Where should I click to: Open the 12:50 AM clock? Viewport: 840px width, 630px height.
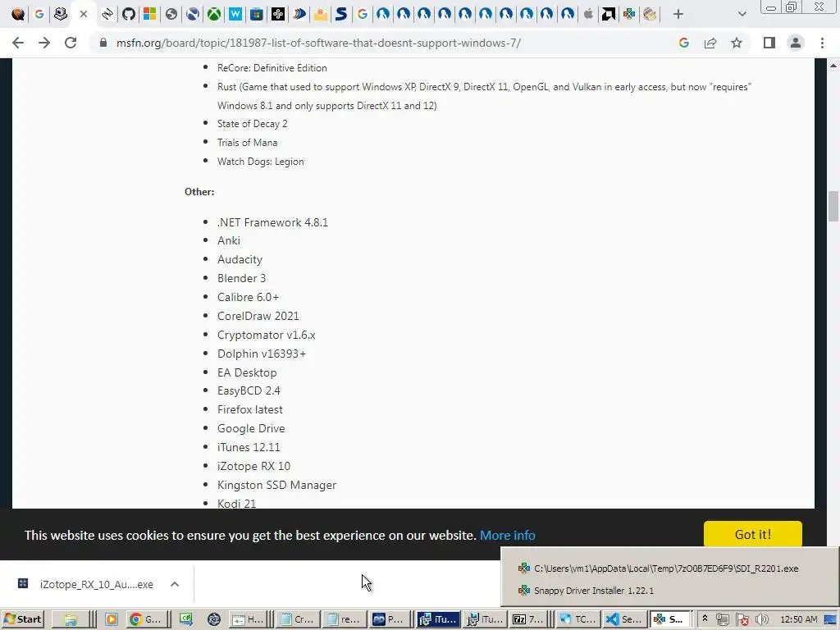(799, 619)
